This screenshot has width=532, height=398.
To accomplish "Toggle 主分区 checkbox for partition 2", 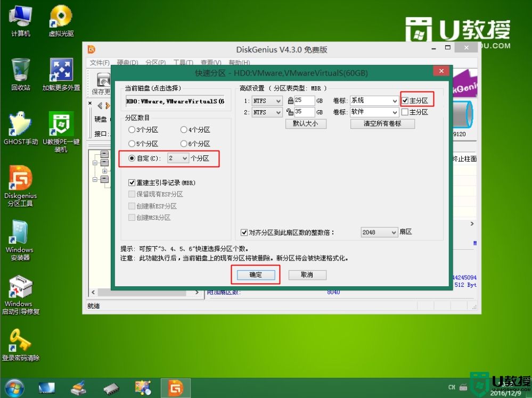I will (405, 112).
